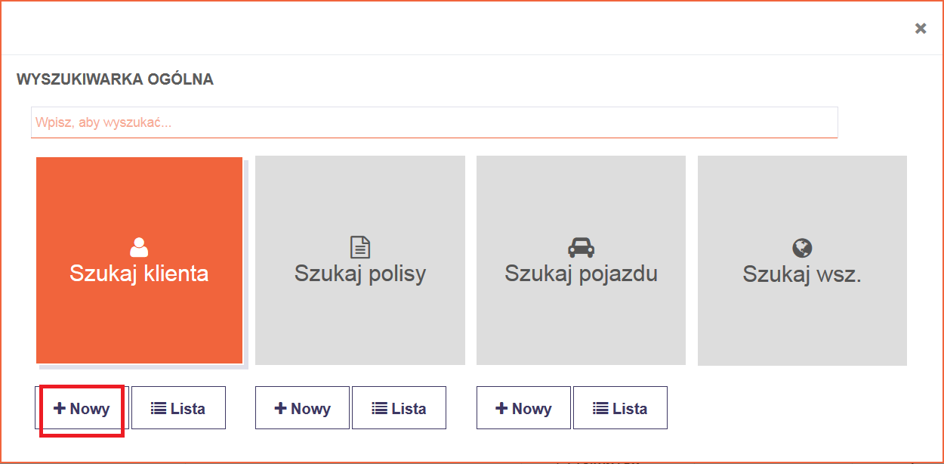Choose the Szukaj pojazdu search label
This screenshot has height=464, width=944.
(581, 273)
